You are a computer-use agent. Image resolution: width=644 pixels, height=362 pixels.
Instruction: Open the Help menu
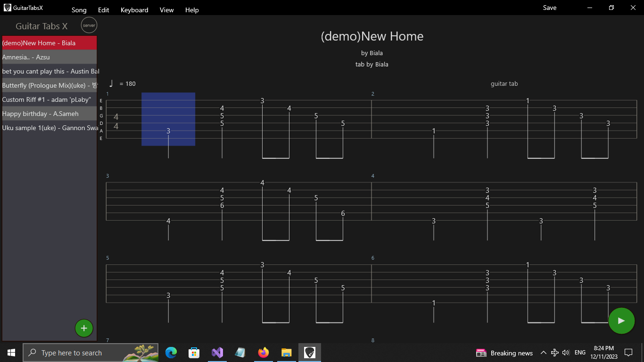tap(192, 9)
